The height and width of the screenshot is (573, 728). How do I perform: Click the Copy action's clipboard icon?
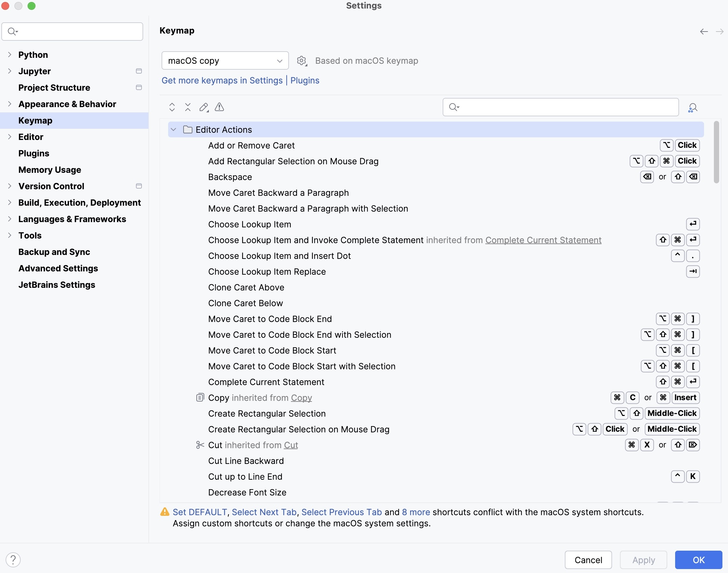click(200, 397)
